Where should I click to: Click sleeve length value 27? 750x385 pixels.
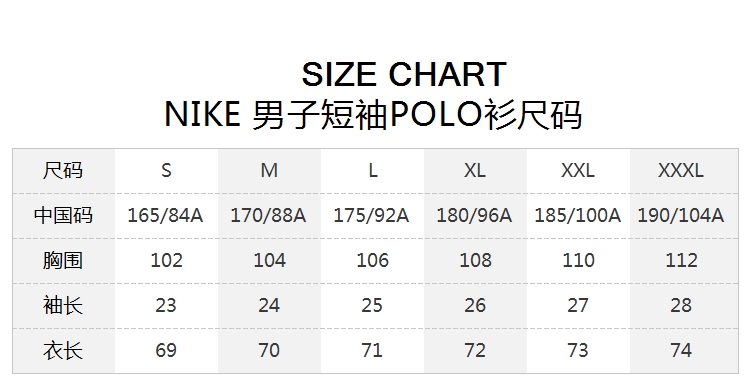click(x=578, y=306)
